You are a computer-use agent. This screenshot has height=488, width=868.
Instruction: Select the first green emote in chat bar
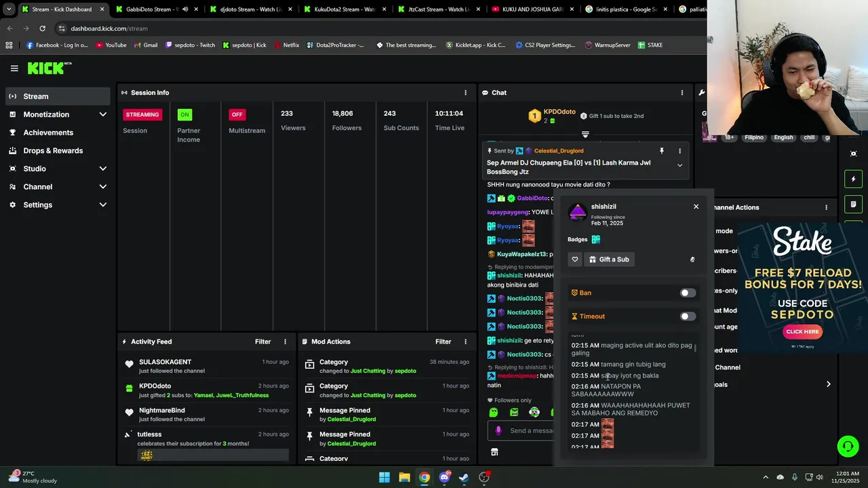tap(493, 412)
